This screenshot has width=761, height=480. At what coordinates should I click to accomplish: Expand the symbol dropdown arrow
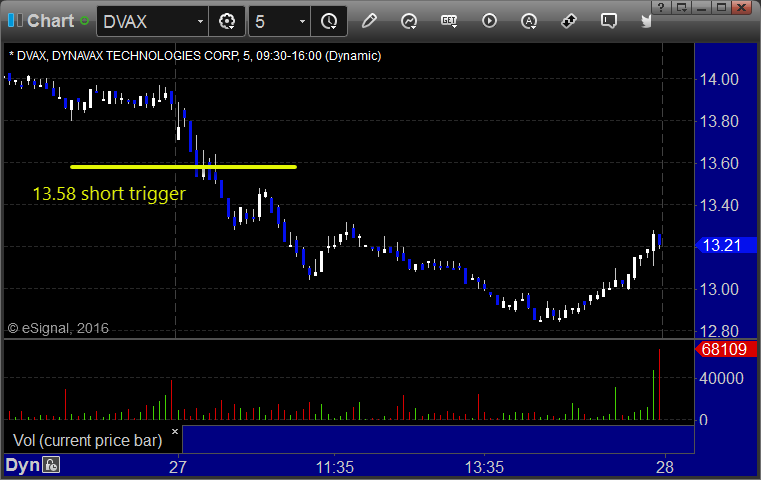point(200,21)
